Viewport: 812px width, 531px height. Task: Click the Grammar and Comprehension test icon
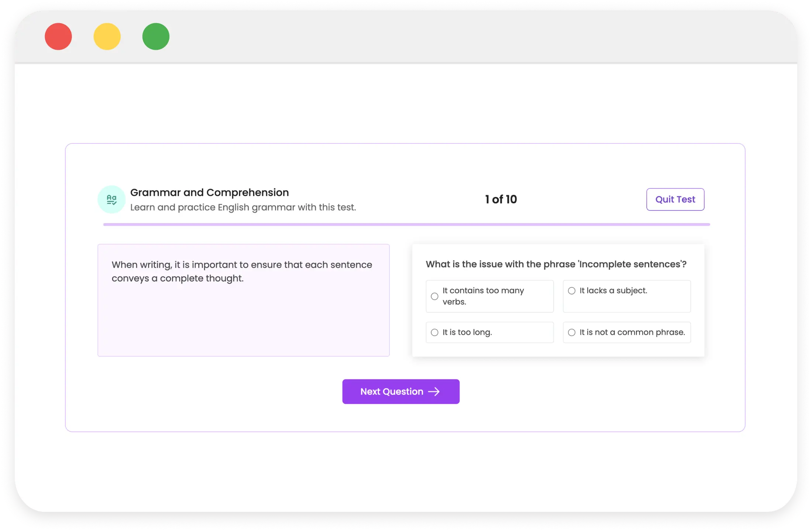point(111,199)
